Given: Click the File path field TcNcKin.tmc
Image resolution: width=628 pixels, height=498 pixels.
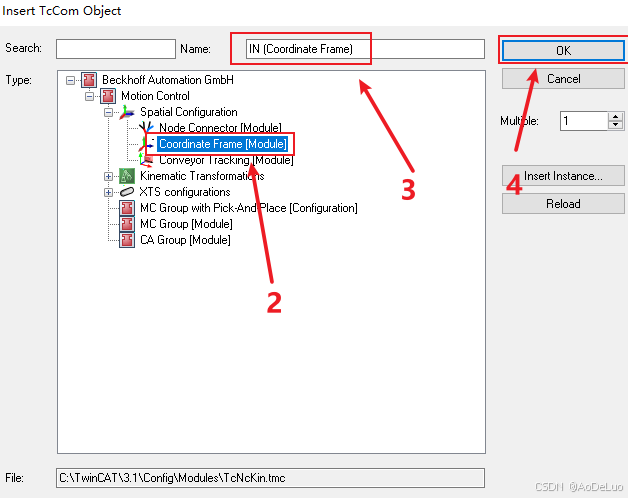Looking at the screenshot, I should point(270,478).
